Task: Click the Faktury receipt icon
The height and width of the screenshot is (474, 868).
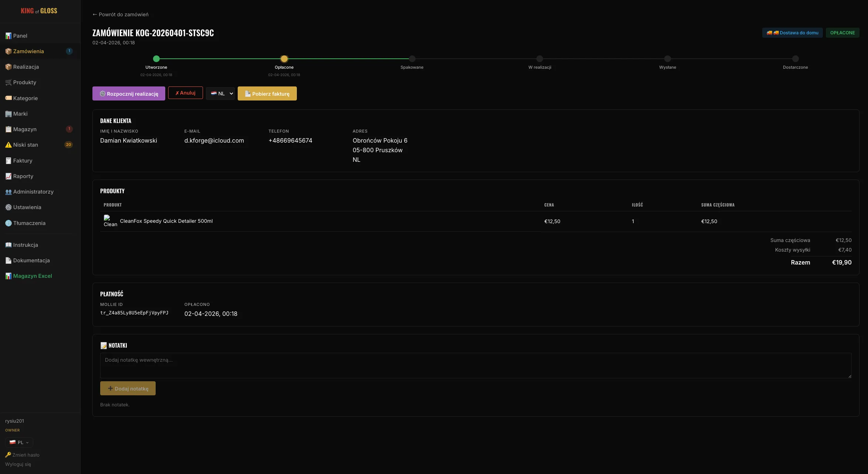Action: point(8,161)
